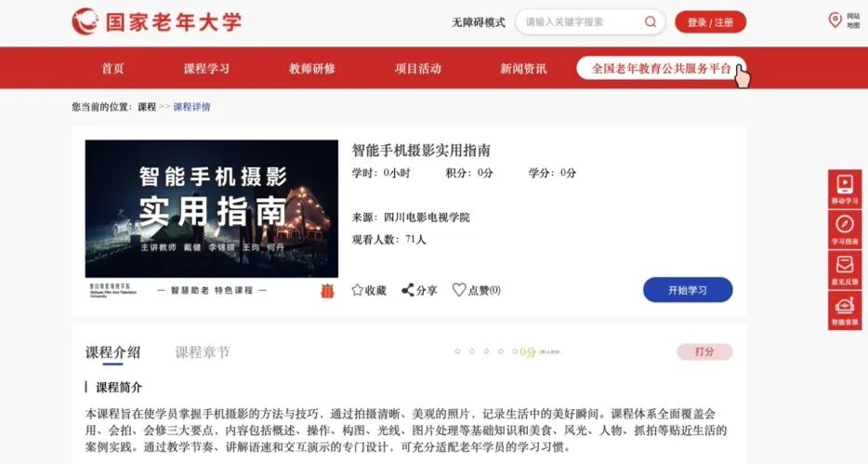Click the 登录/注册 button
Viewport: 868px width, 464px height.
[x=710, y=22]
